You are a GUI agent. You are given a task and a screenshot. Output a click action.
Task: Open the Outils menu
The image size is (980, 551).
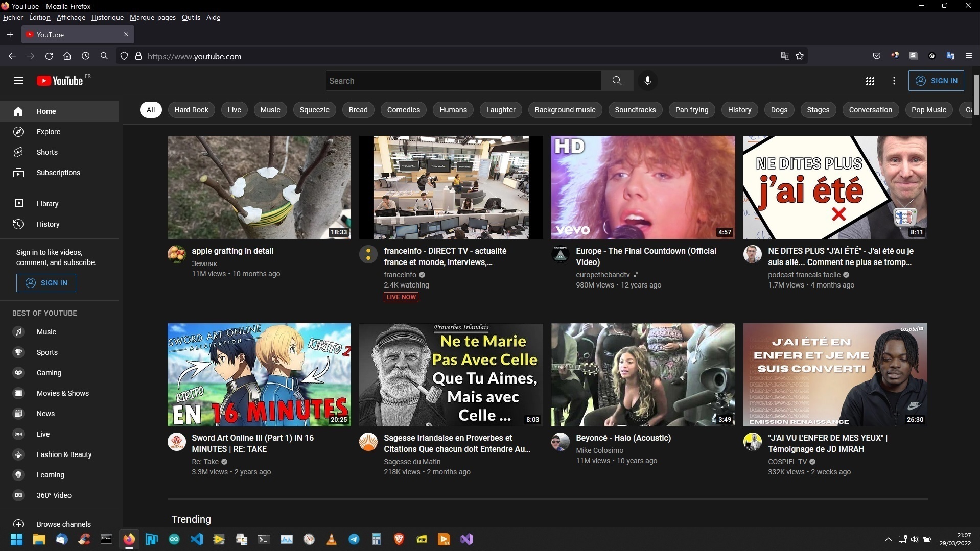point(191,17)
